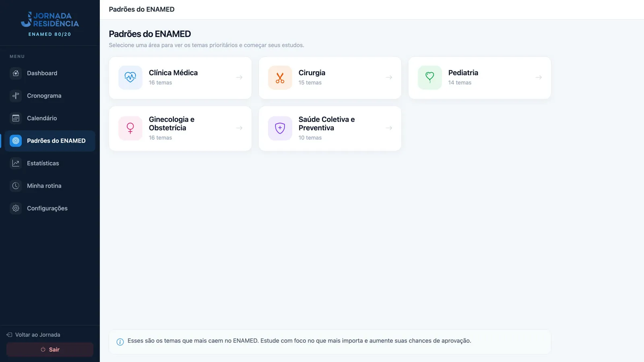This screenshot has height=362, width=644.
Task: Click the power icon on Sair button
Action: tap(43, 350)
